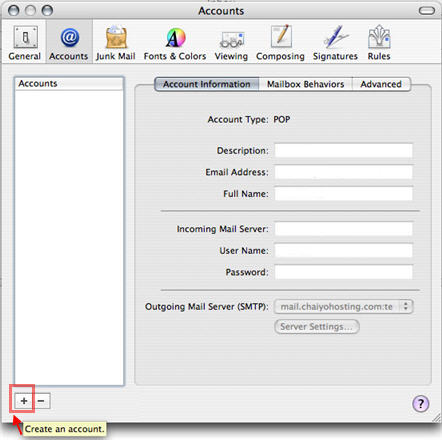Screen dimensions: 442x440
Task: Open the General preferences pane
Action: click(25, 43)
